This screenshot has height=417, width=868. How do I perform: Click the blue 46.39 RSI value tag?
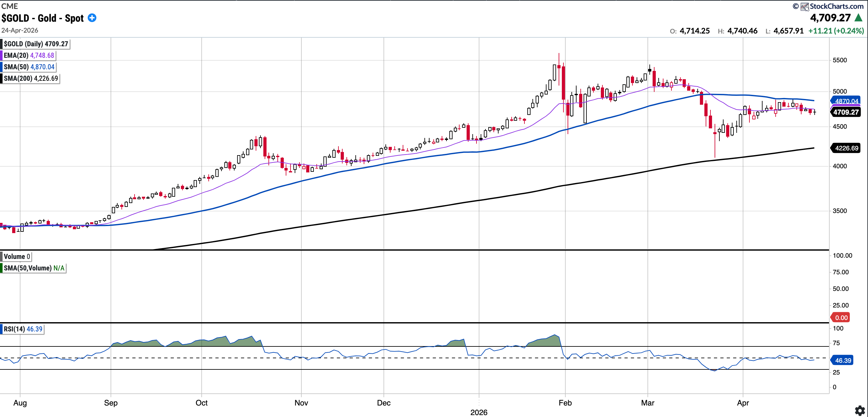tap(843, 360)
